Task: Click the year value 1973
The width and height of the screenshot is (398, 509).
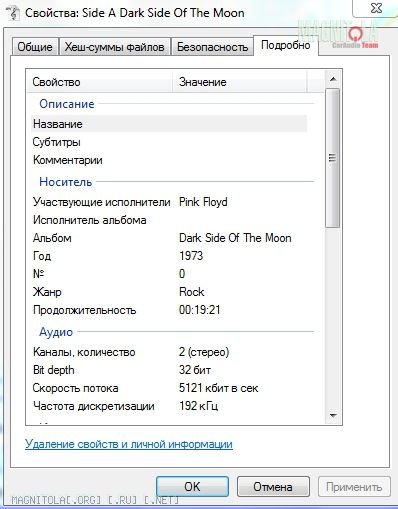Action: (191, 256)
